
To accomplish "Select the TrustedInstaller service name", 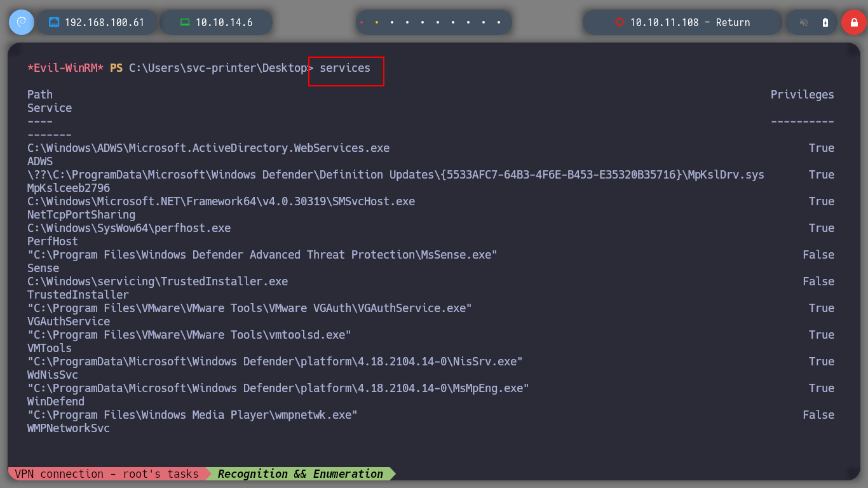I will coord(78,295).
